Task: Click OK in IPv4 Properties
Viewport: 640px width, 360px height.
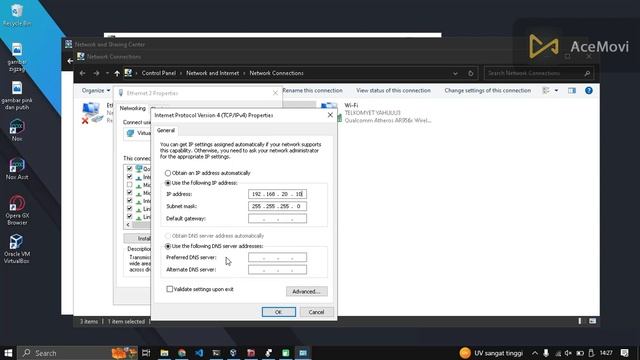Action: [279, 312]
